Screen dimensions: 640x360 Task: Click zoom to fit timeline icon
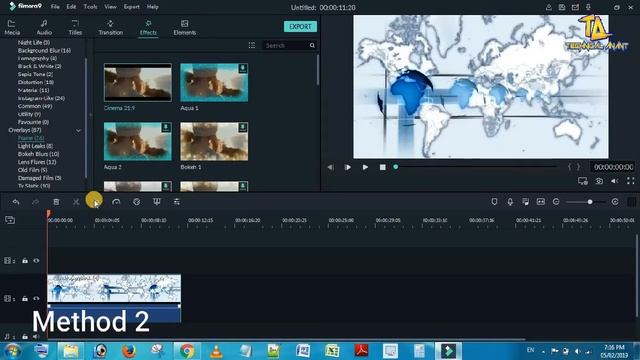541,202
